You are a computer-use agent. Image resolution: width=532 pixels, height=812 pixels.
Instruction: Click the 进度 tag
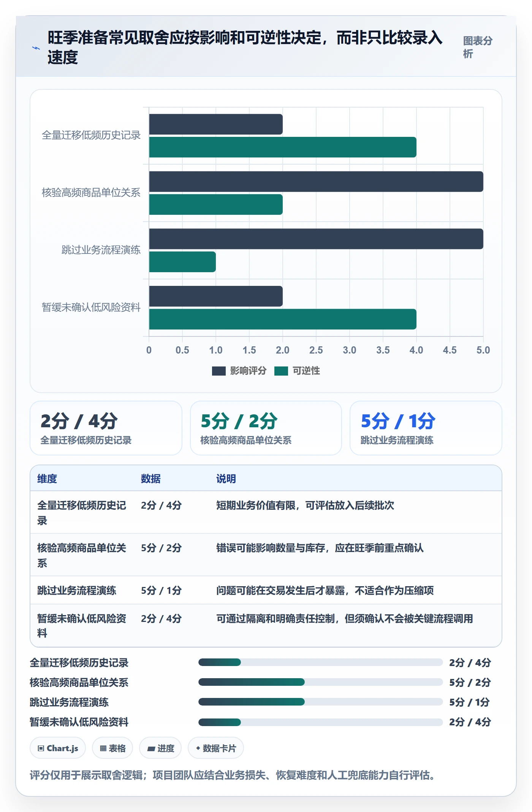coord(160,748)
